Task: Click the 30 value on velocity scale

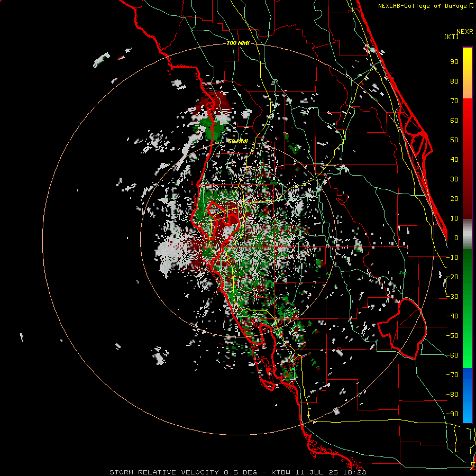Action: (x=454, y=179)
